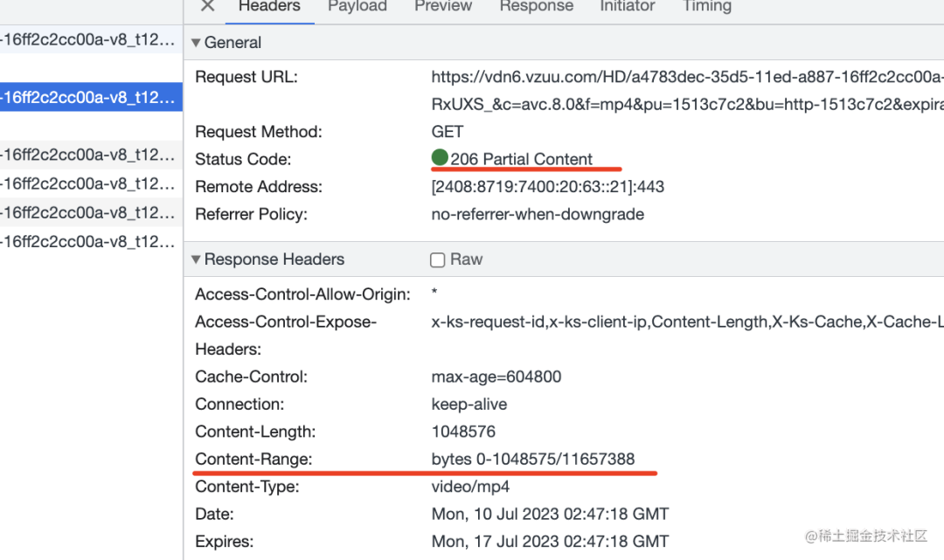The height and width of the screenshot is (560, 944).
Task: Open the Response tab
Action: pyautogui.click(x=537, y=6)
